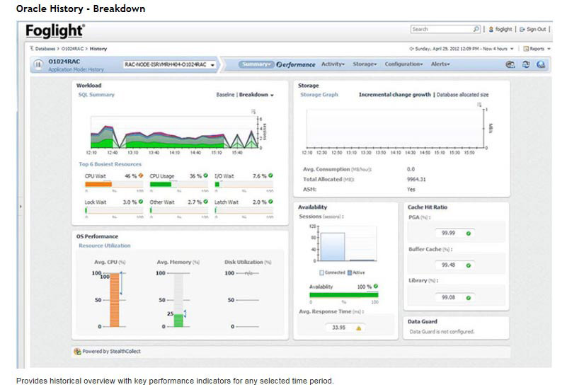The width and height of the screenshot is (567, 392).
Task: Click the refresh-style middle toolbar icon
Action: click(x=526, y=64)
